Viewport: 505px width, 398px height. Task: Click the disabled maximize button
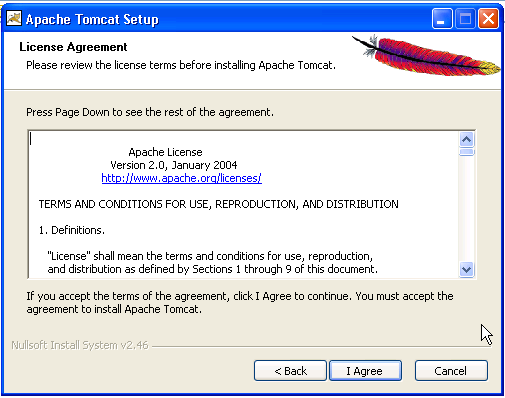coord(465,19)
